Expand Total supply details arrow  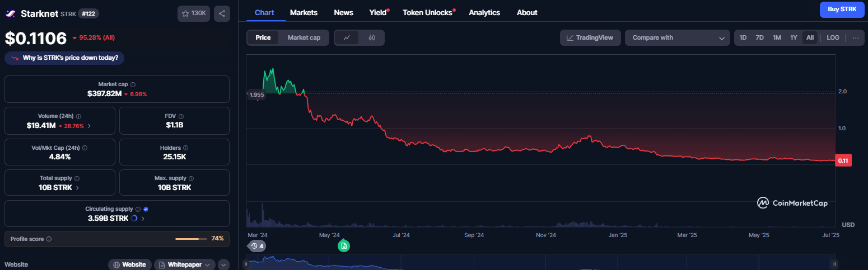77,188
